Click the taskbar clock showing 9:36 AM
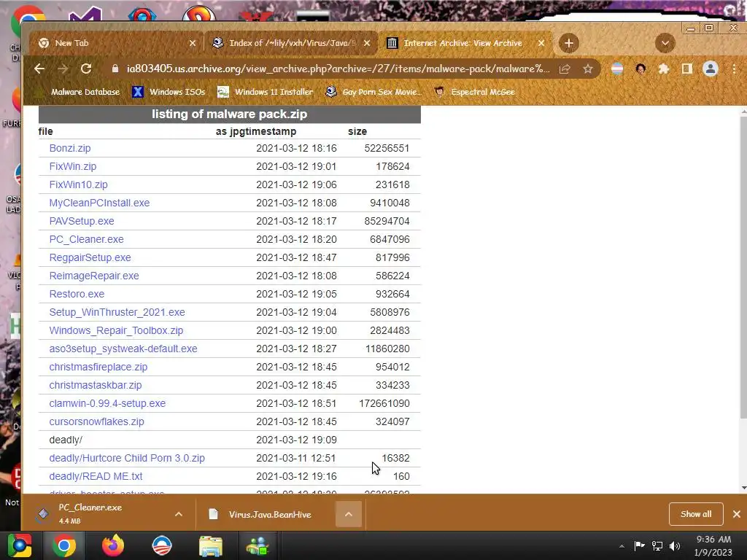Image resolution: width=747 pixels, height=560 pixels. click(x=713, y=545)
